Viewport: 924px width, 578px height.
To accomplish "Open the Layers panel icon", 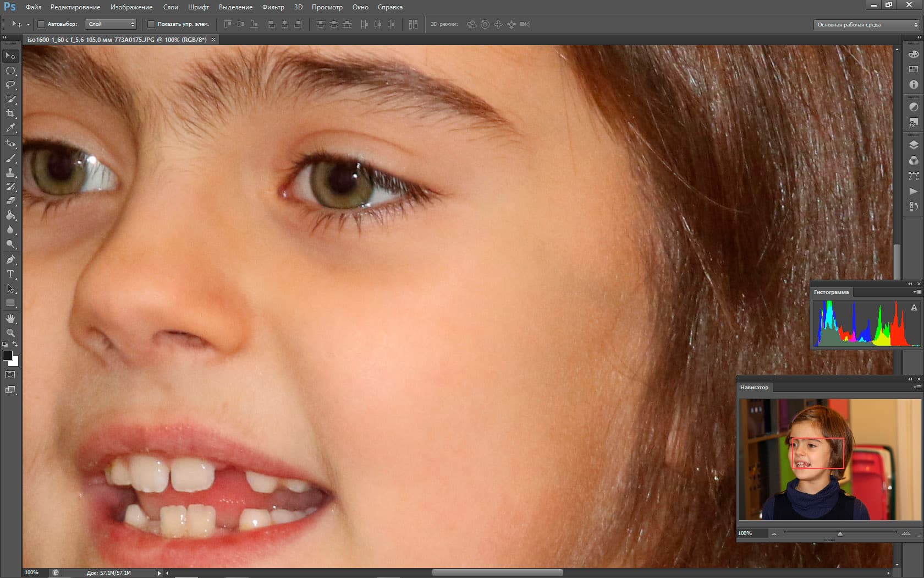I will 914,145.
